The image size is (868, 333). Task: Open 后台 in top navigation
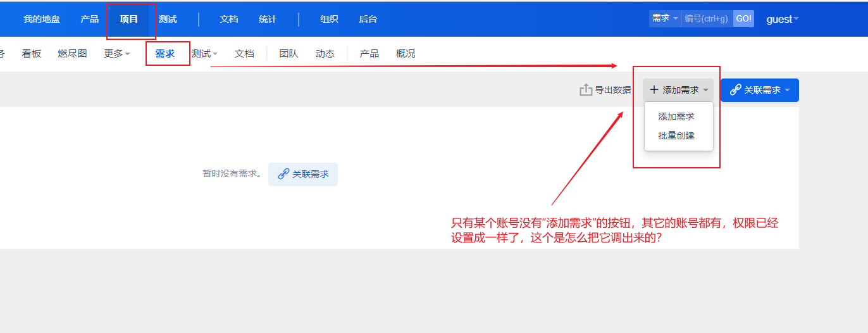pyautogui.click(x=368, y=19)
